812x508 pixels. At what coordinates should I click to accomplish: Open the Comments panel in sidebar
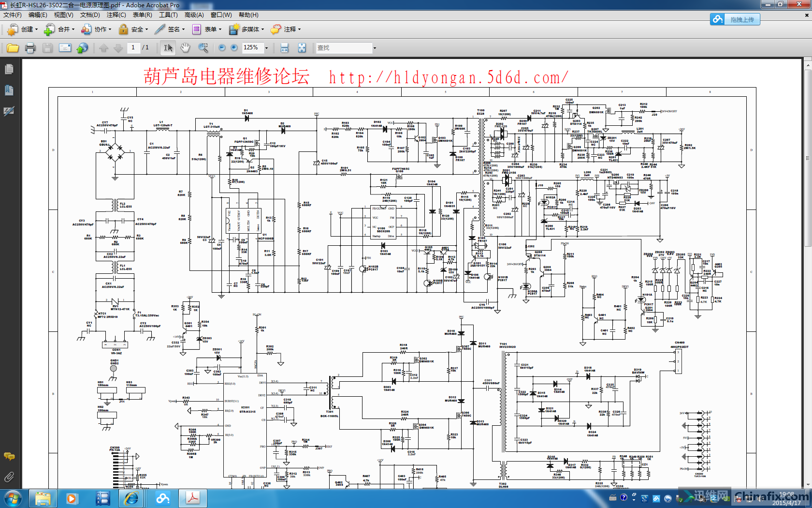coord(9,456)
